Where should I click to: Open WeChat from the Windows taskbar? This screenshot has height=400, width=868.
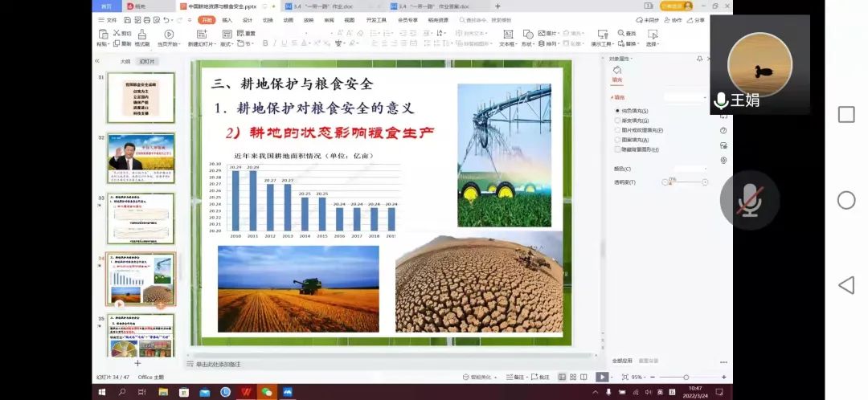(267, 392)
